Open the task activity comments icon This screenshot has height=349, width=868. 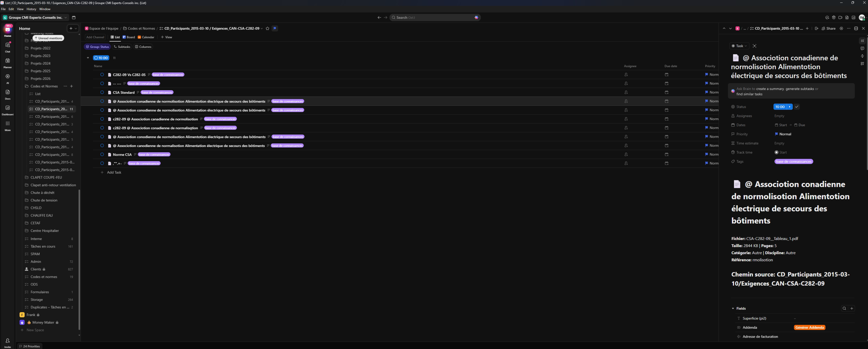(862, 49)
